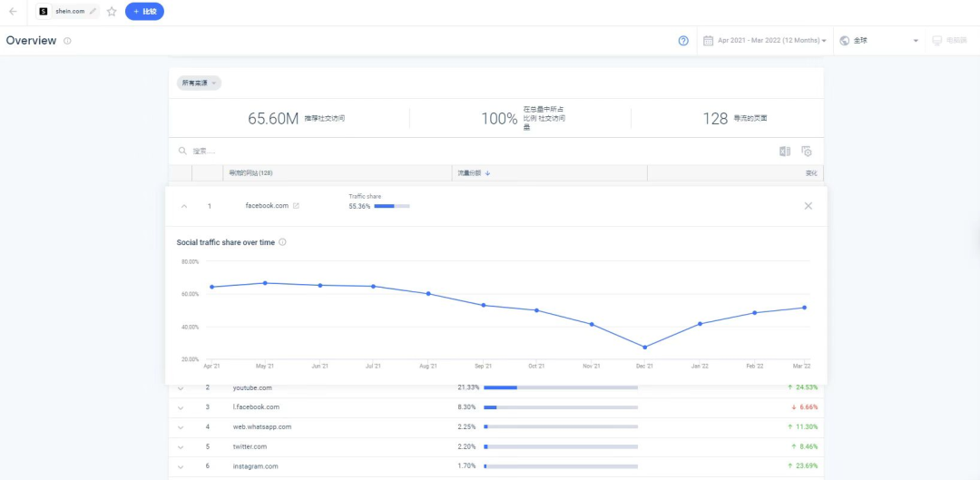
Task: Export the table with the Excel icon
Action: coord(785,152)
